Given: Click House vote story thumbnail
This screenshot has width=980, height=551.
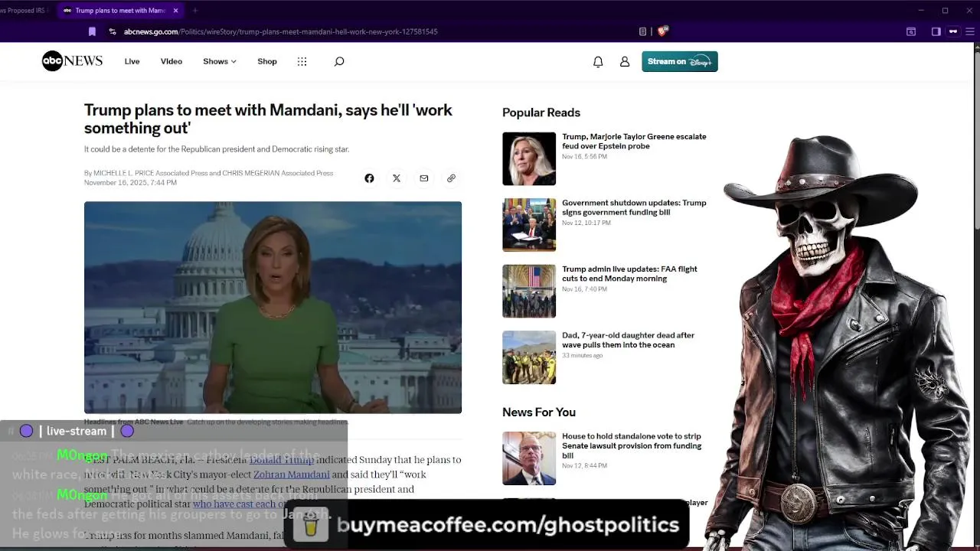Looking at the screenshot, I should 529,458.
